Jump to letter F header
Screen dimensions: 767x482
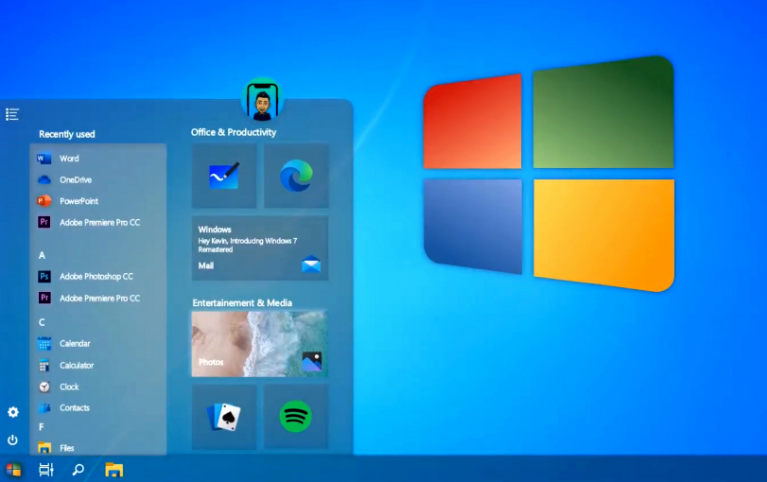[42, 427]
